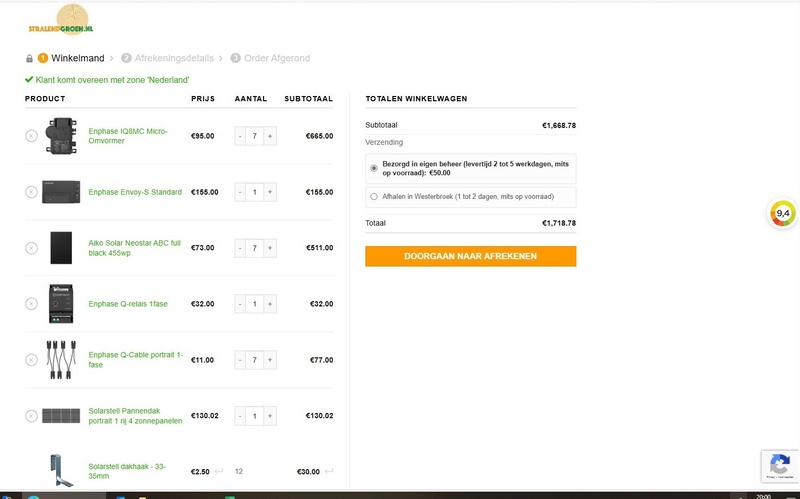Click Solarstell dakhaak hook thumbnail
Viewport: 800px width, 499px height.
click(x=61, y=470)
